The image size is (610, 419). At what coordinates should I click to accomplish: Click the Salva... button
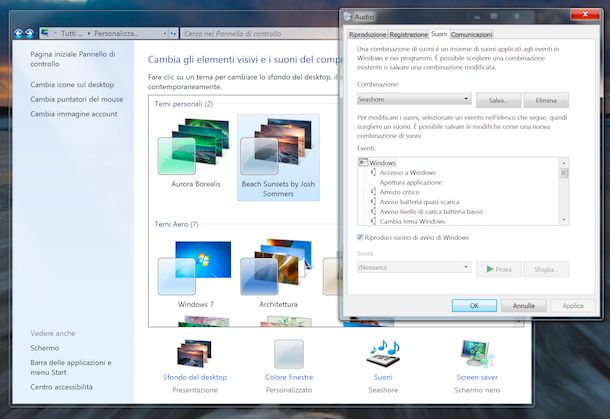coord(498,100)
